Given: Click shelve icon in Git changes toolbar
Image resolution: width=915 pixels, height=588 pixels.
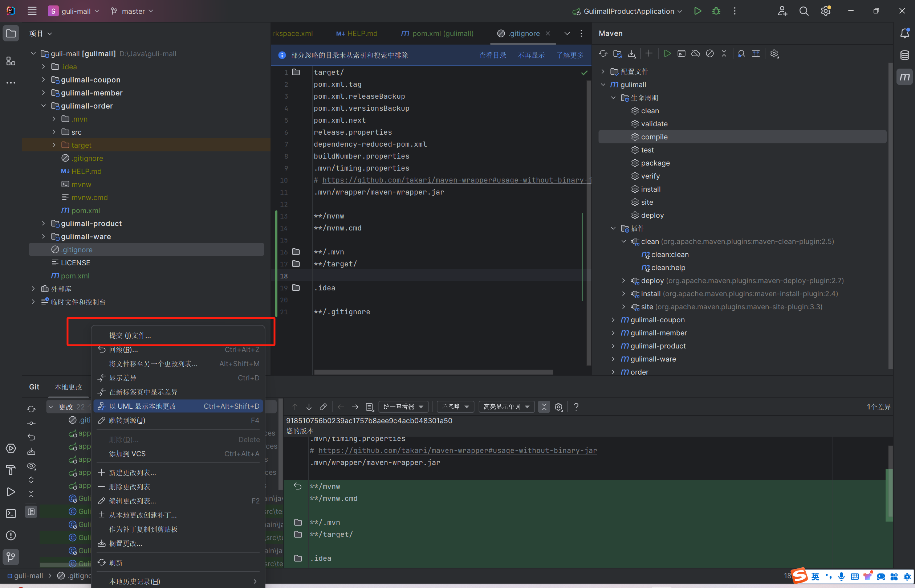Looking at the screenshot, I should click(x=31, y=451).
